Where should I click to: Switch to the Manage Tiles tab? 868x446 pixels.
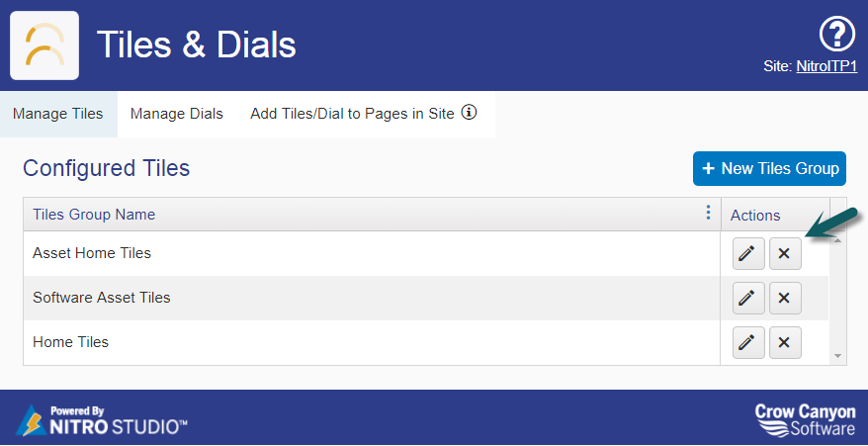tap(58, 114)
